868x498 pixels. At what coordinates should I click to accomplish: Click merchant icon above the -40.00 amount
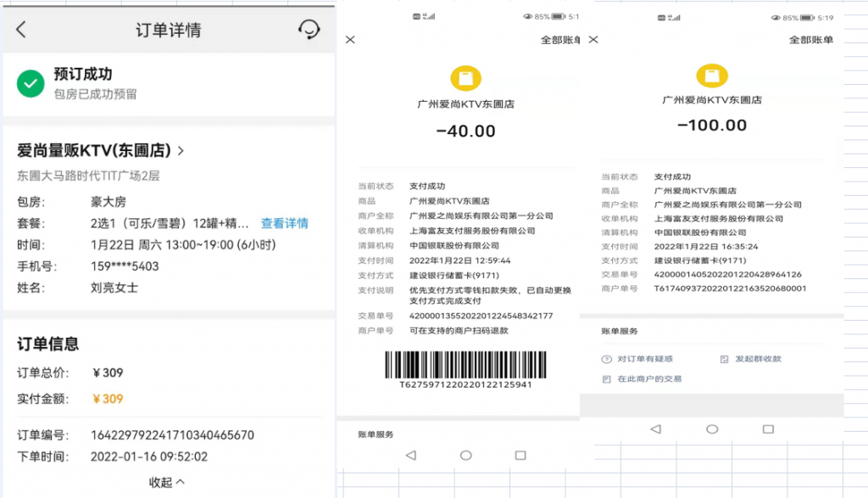pos(465,78)
